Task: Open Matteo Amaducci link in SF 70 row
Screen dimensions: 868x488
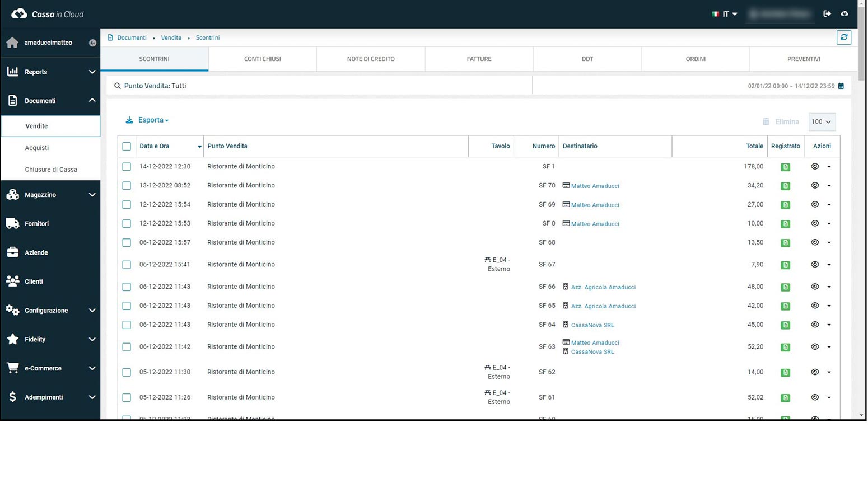Action: 595,186
